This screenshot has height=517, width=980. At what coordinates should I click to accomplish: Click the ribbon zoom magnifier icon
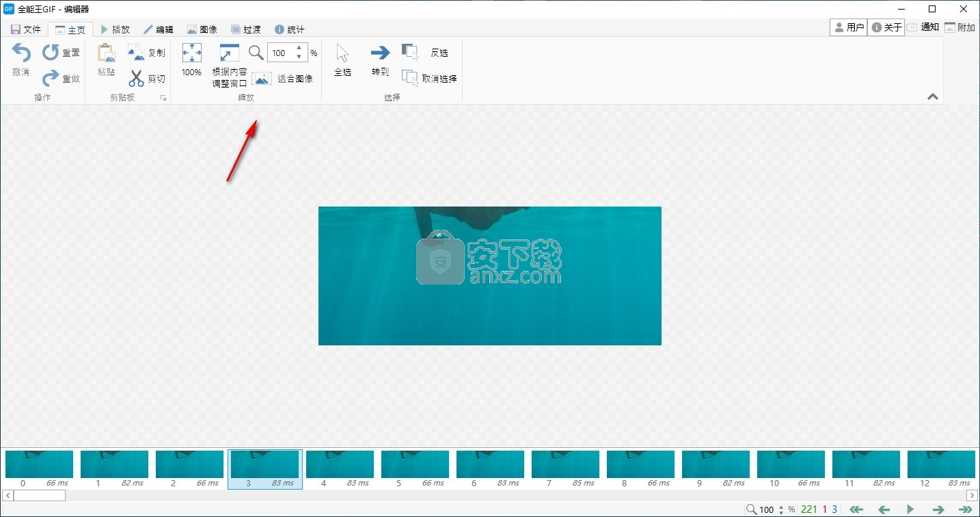pyautogui.click(x=256, y=53)
